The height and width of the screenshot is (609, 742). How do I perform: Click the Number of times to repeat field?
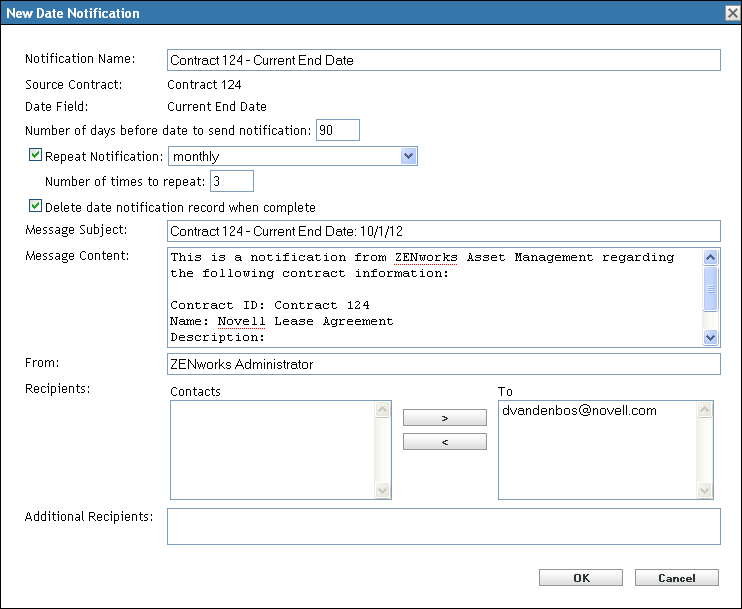coord(231,181)
